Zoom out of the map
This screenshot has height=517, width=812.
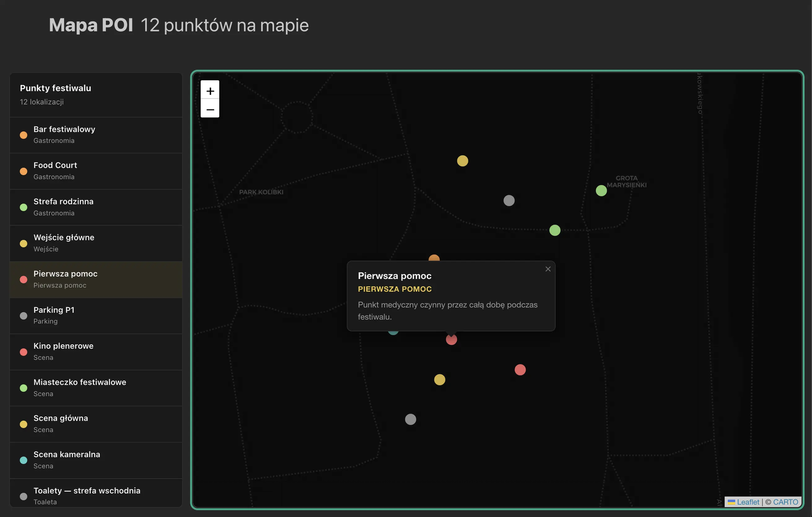pyautogui.click(x=210, y=109)
